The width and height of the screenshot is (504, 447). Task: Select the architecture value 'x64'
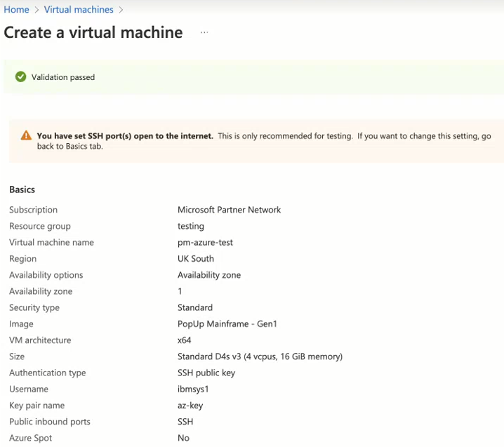(185, 340)
